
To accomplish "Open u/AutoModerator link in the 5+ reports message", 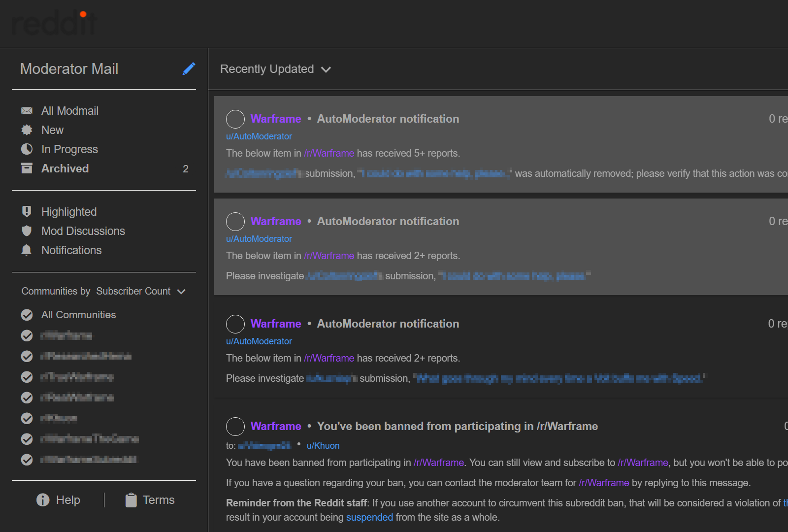I will [259, 136].
